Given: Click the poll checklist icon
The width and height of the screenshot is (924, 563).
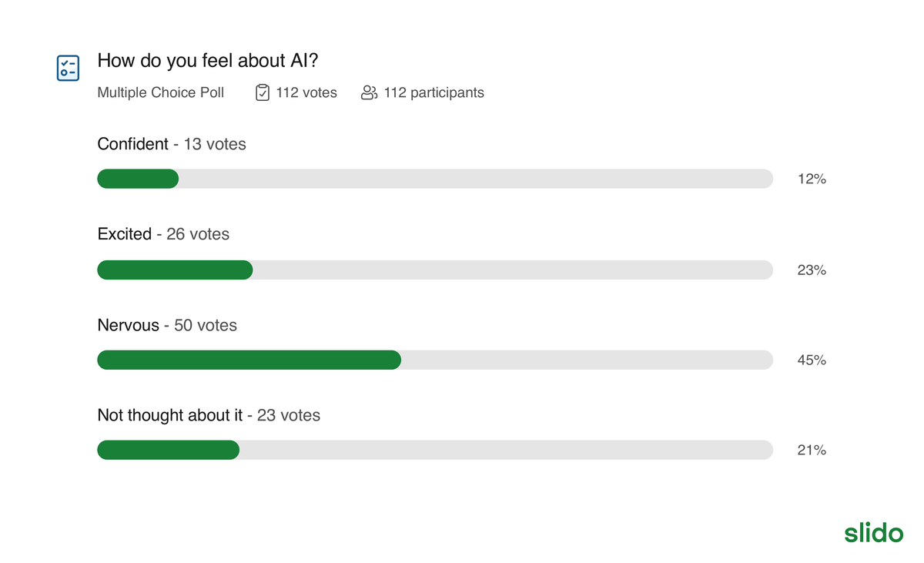Looking at the screenshot, I should click(68, 68).
